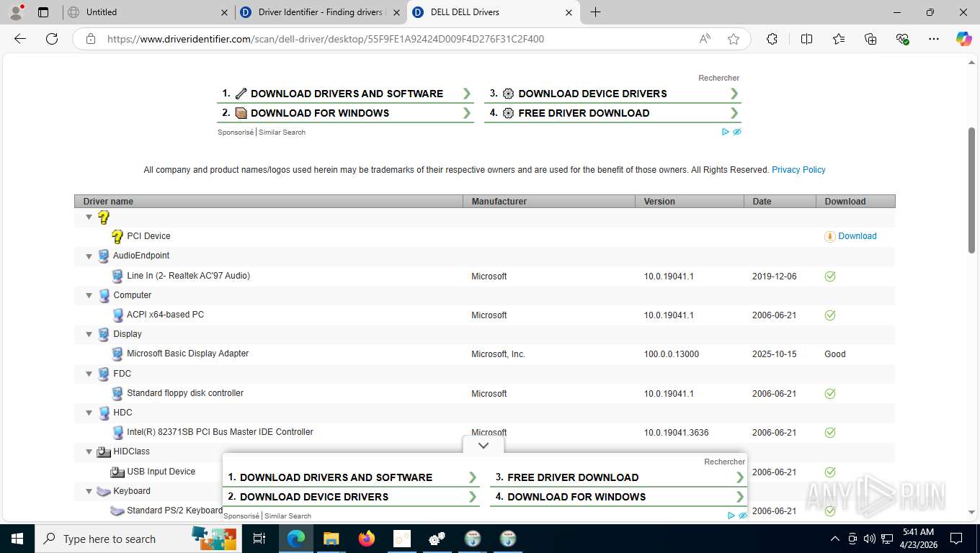
Task: Open top ad Download For Windows
Action: pos(345,113)
